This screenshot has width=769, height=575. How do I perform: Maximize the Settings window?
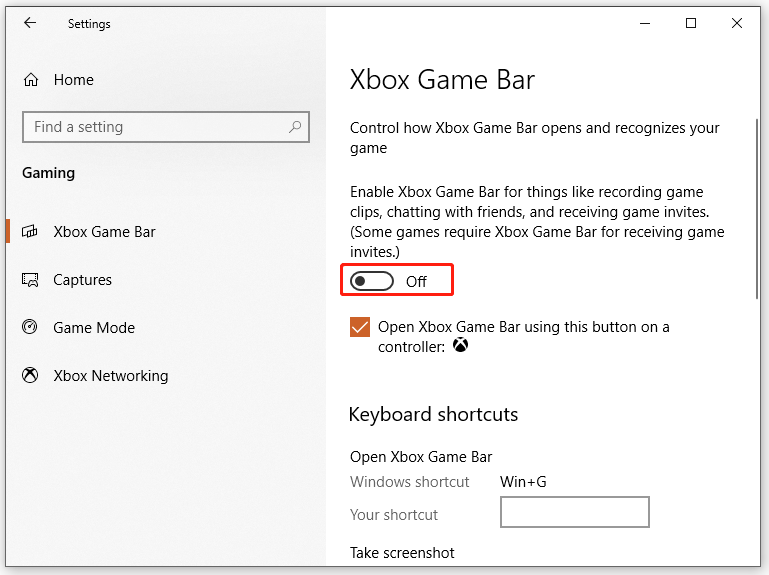(691, 23)
